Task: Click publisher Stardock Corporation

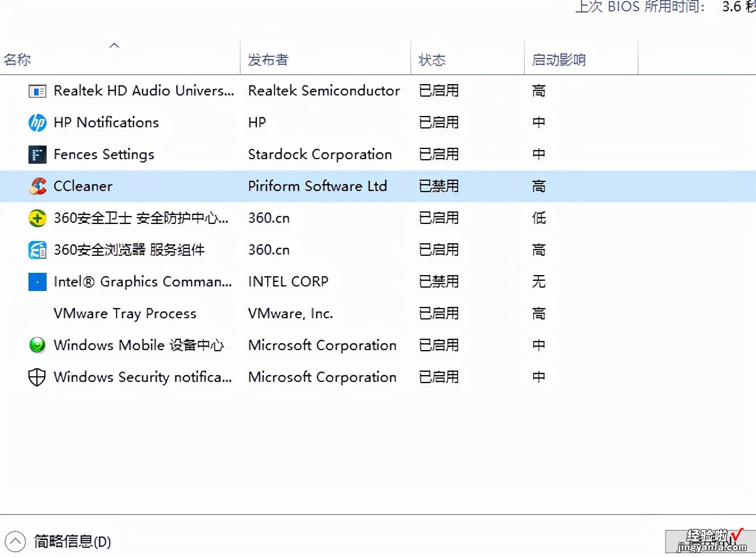Action: pyautogui.click(x=320, y=155)
